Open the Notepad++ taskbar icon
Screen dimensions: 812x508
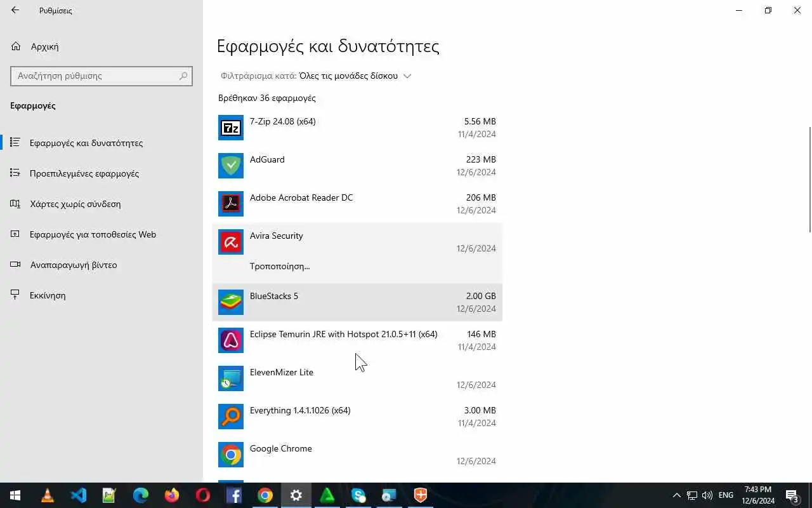110,495
